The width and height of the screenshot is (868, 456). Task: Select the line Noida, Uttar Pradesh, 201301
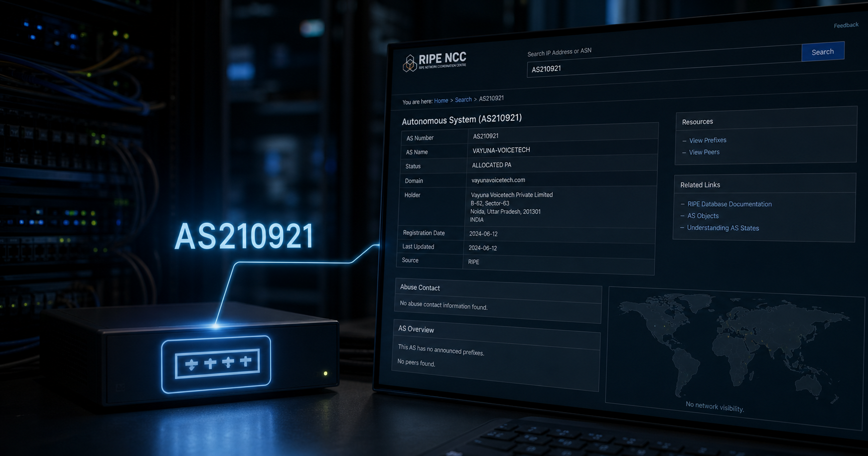click(506, 212)
